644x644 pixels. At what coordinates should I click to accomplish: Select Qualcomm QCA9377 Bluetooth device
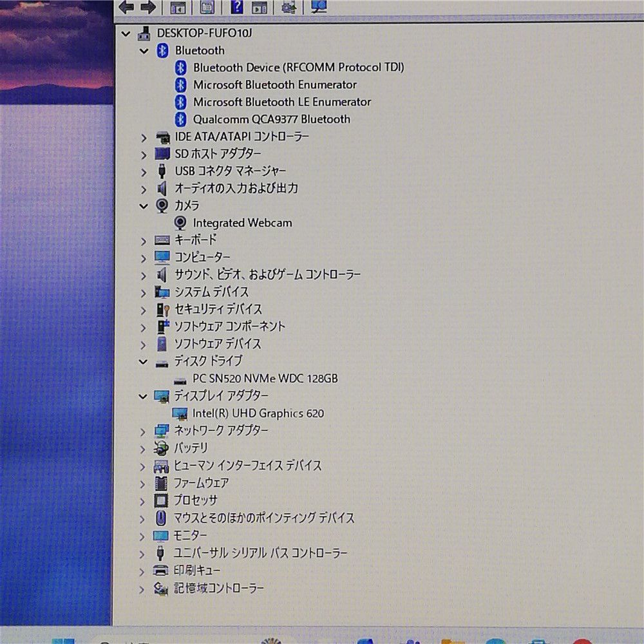271,119
